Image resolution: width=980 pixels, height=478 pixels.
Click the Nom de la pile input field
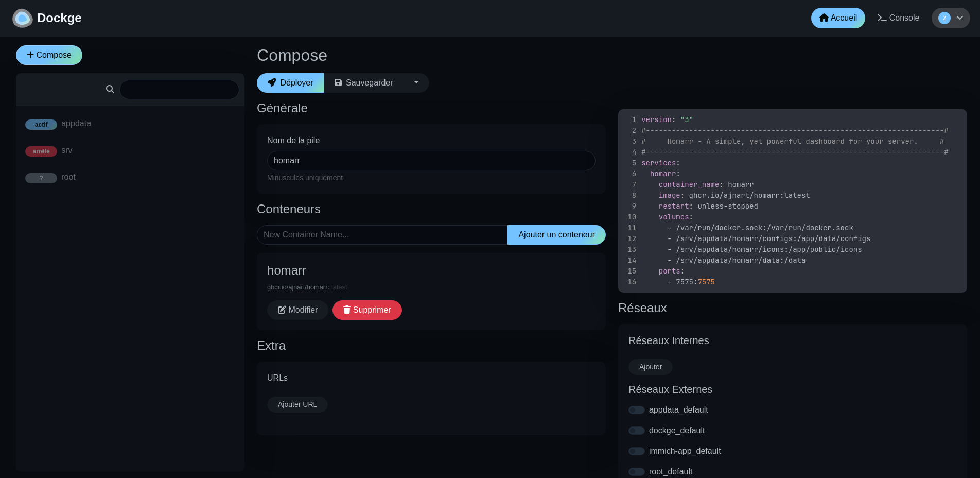pyautogui.click(x=431, y=161)
